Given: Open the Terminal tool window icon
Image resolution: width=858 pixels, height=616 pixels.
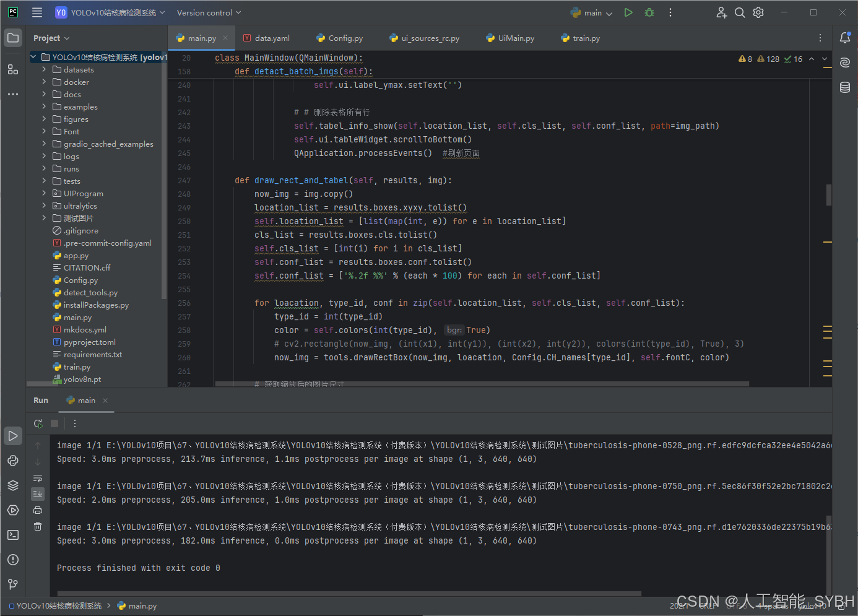Looking at the screenshot, I should [13, 535].
